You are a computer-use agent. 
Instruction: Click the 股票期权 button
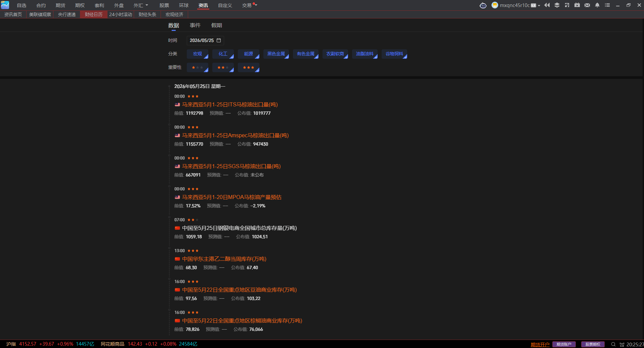click(593, 344)
